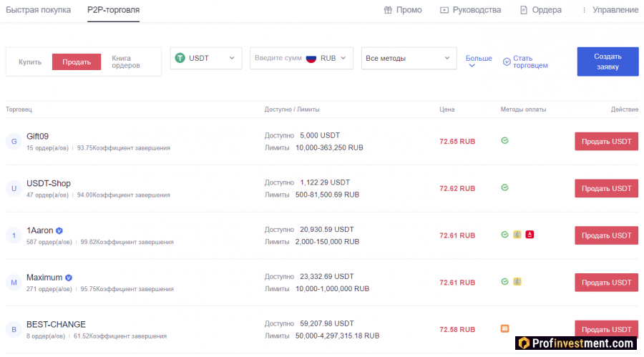Click Создать заявку button
644x357 pixels.
(608, 62)
